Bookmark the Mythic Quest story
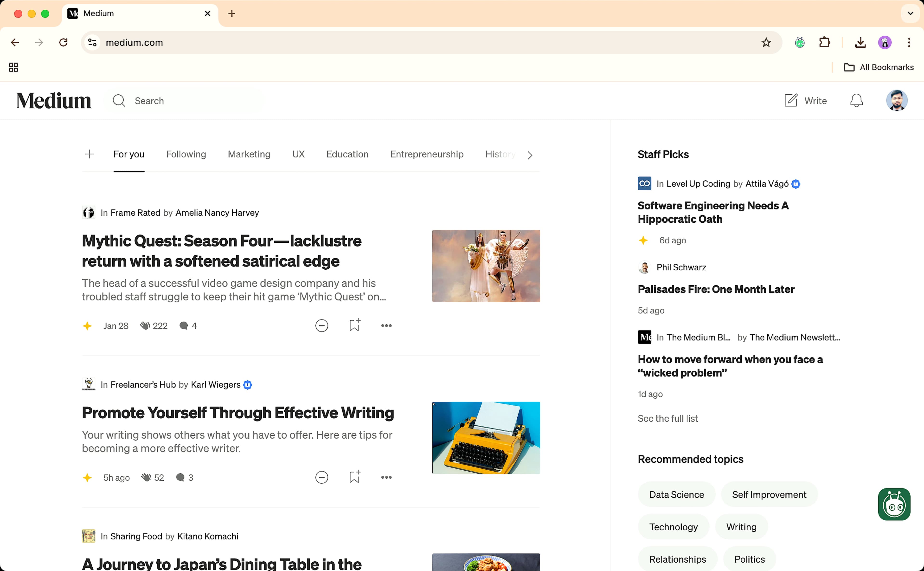Screen dimensions: 924x571 (354, 325)
